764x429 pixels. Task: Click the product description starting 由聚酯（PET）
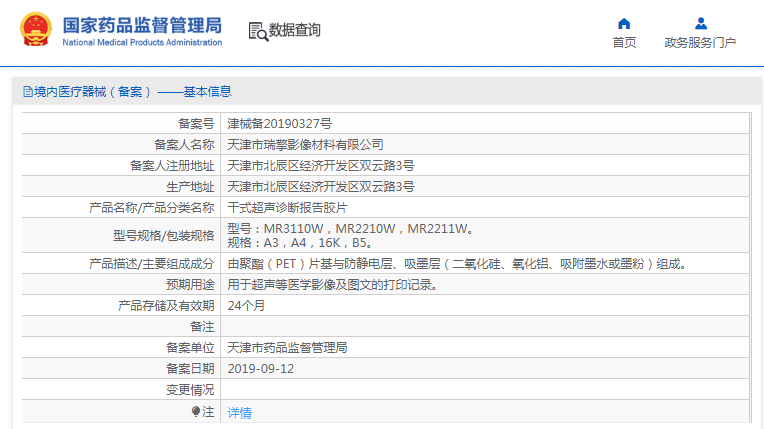pyautogui.click(x=458, y=264)
